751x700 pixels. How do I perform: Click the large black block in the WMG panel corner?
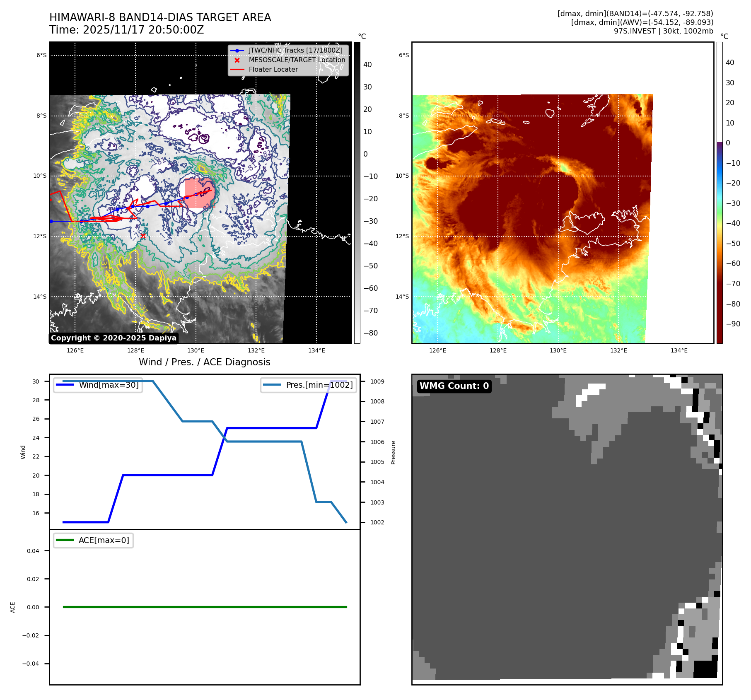(x=705, y=669)
